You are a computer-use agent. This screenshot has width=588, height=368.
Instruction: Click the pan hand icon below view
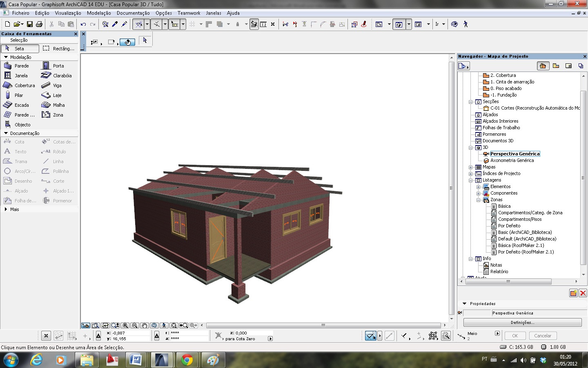(x=145, y=325)
